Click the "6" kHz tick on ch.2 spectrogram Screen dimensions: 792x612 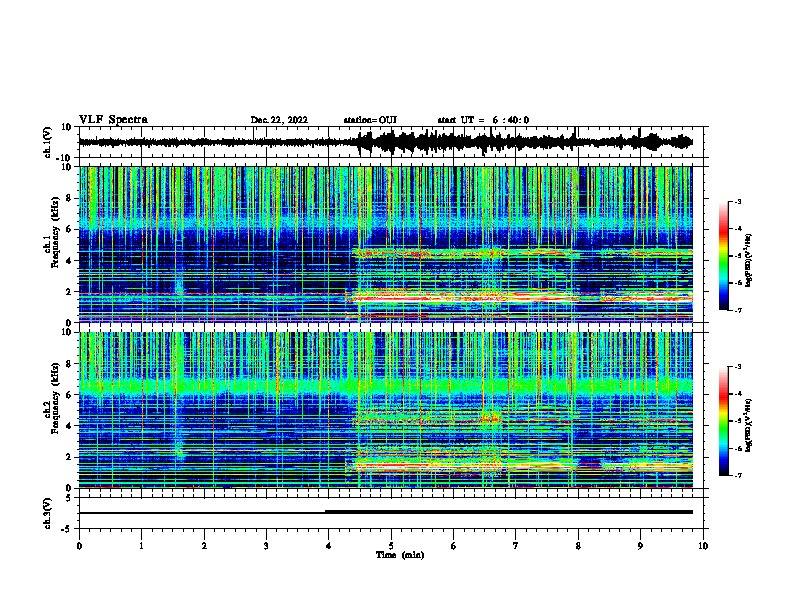pyautogui.click(x=69, y=395)
